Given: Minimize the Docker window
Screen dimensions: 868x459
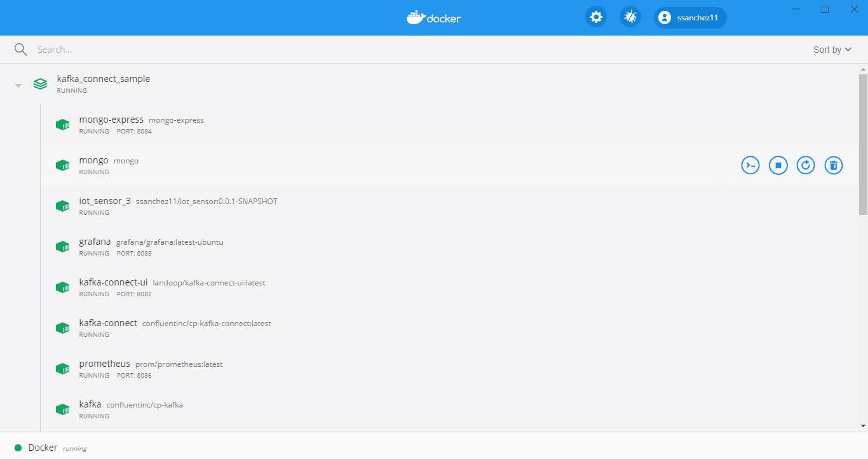Looking at the screenshot, I should coord(796,9).
